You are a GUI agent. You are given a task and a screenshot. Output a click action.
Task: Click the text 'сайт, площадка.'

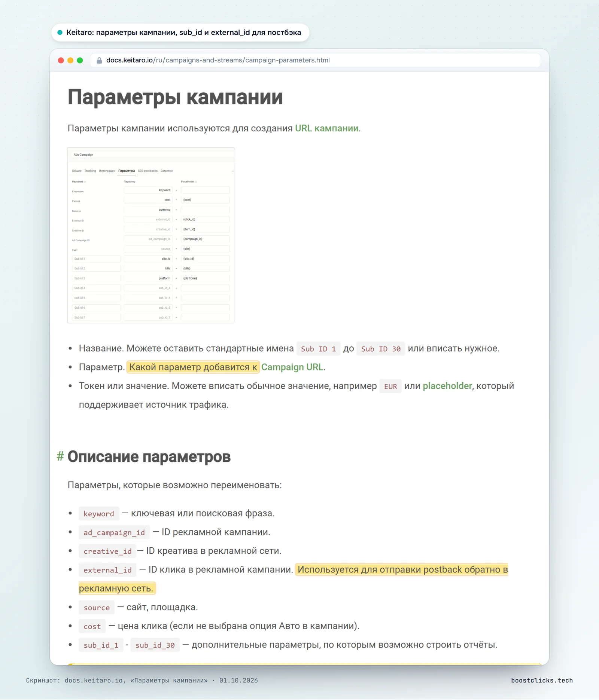tap(162, 607)
